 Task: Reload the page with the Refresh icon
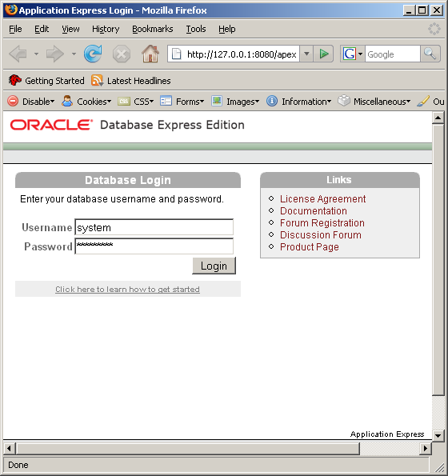(x=93, y=54)
